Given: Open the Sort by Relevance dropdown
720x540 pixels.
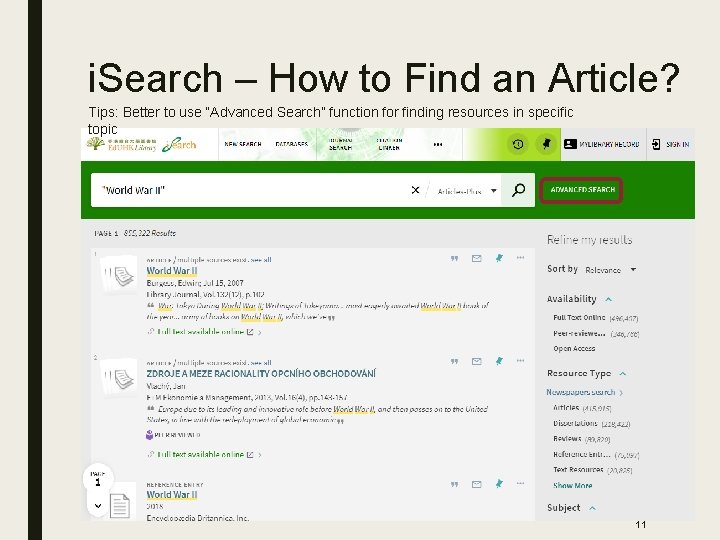Looking at the screenshot, I should 611,270.
